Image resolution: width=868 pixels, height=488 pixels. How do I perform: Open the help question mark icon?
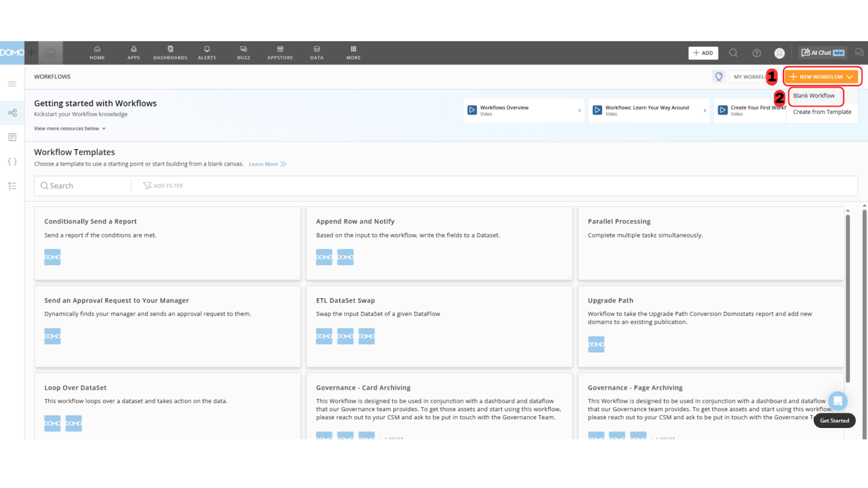pos(757,53)
